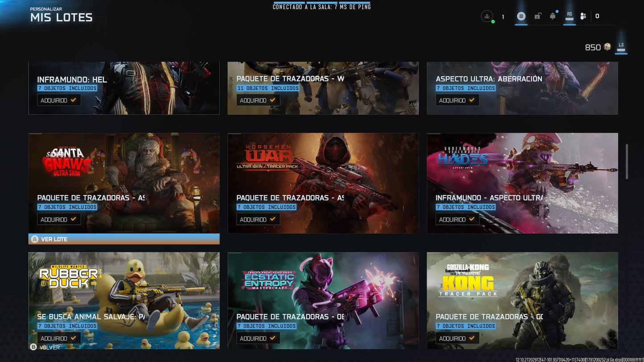Click the Ecstatic Entropy Mastercraft logo
This screenshot has height=362, width=644.
(x=269, y=281)
